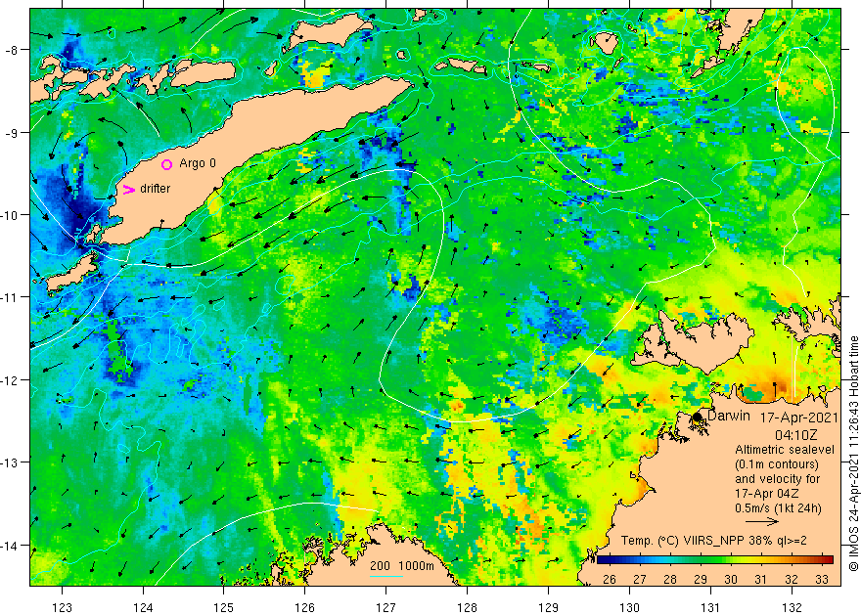Click the latitude axis label '-11'
The width and height of the screenshot is (861, 616).
coord(10,297)
